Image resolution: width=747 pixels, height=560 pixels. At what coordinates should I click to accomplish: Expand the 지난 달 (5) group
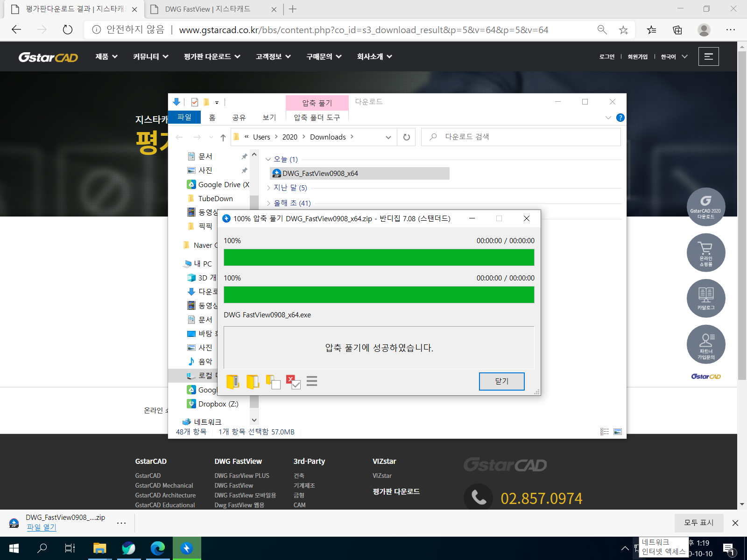[268, 188]
